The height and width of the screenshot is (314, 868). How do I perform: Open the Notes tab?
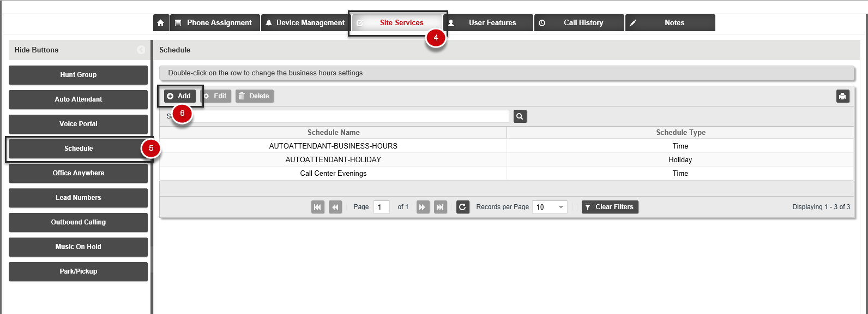click(x=670, y=23)
